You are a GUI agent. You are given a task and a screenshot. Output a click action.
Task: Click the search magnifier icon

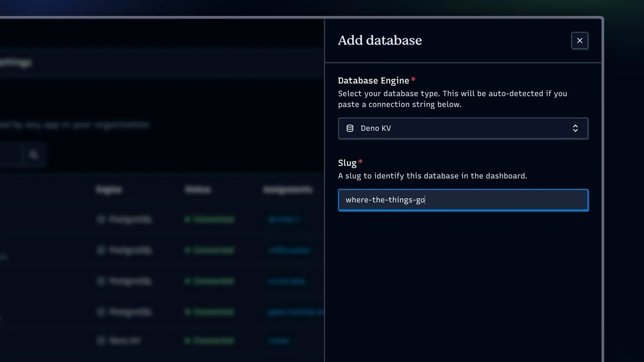(x=34, y=154)
